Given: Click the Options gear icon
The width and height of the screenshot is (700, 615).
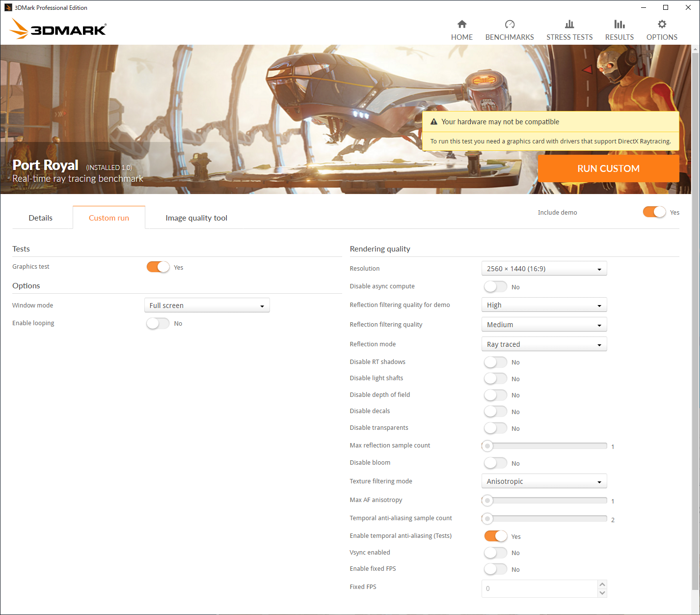Looking at the screenshot, I should (x=662, y=24).
